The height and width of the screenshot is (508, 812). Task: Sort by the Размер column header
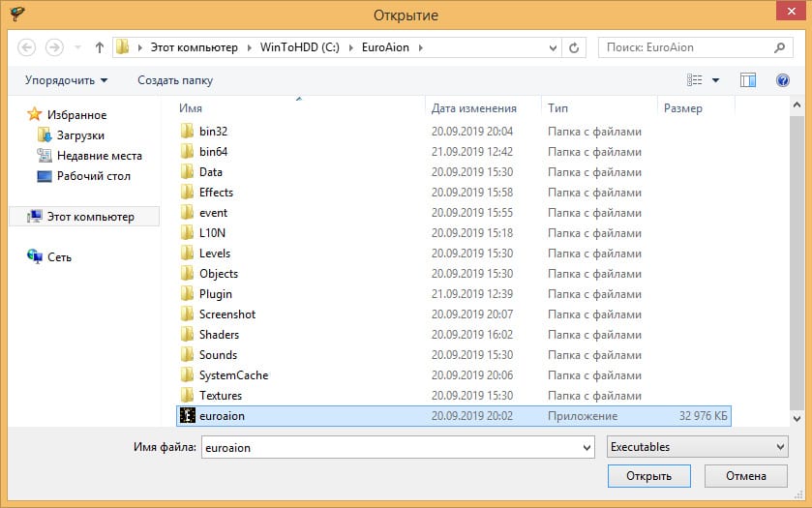(682, 108)
